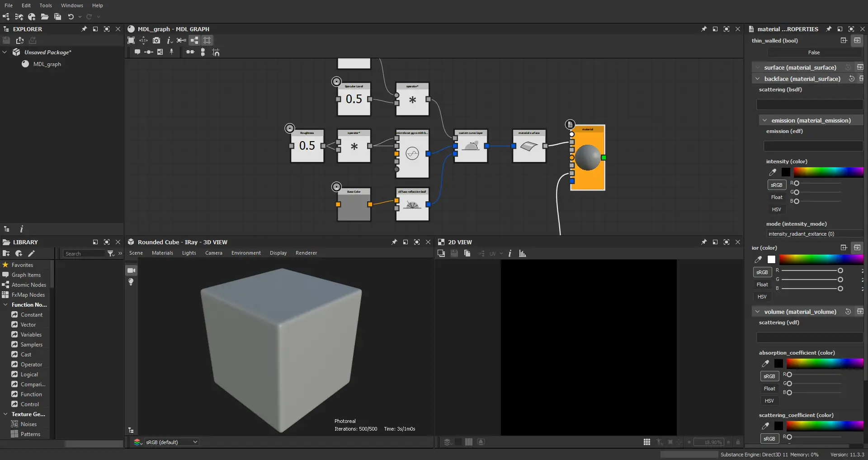Open the Materials menu in 3D View
This screenshot has height=460, width=868.
(162, 253)
